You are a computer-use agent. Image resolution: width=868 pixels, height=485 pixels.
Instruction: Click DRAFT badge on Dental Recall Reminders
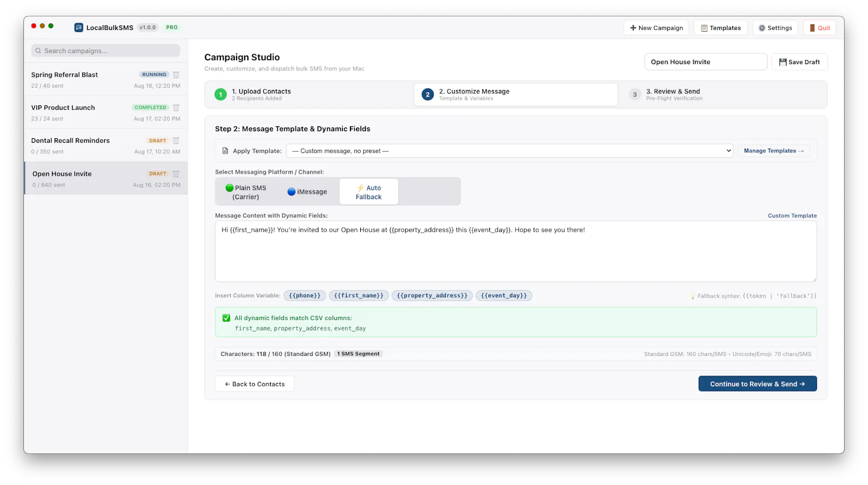click(158, 141)
